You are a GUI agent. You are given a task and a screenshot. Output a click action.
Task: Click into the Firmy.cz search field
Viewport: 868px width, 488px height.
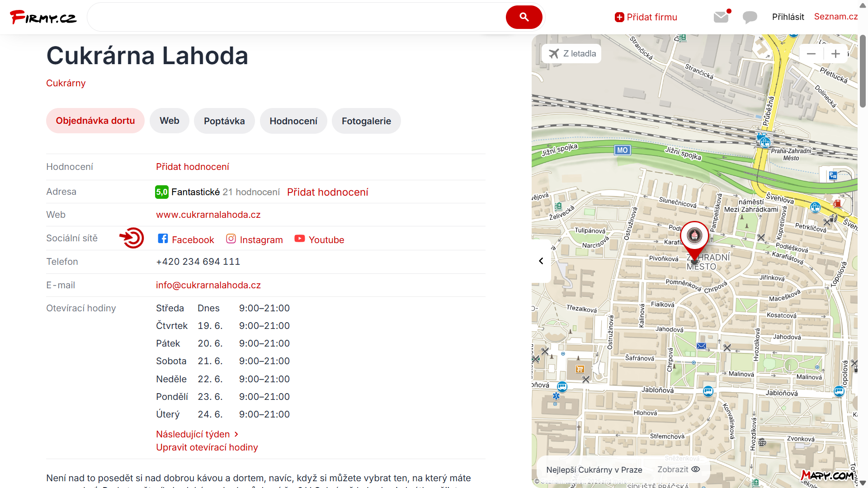[x=296, y=17]
